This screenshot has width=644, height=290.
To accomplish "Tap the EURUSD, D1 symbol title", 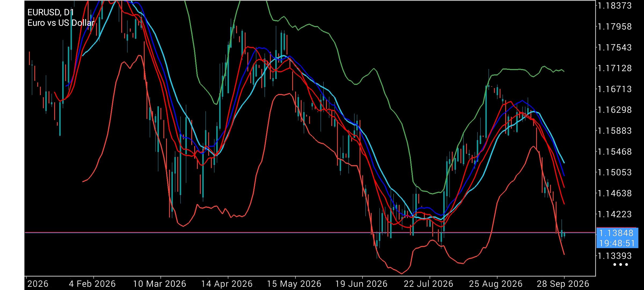I will point(51,12).
